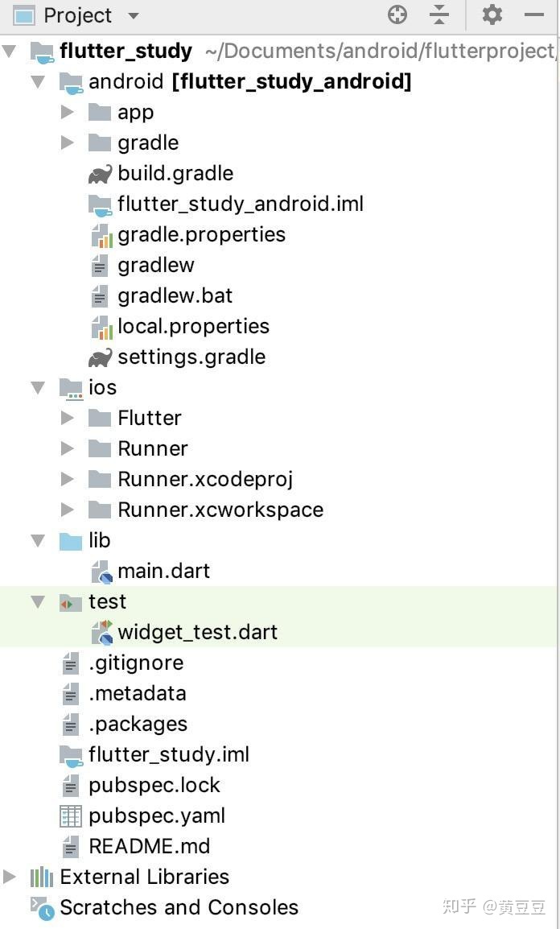The height and width of the screenshot is (929, 560).
Task: Select the .gitignore file
Action: [136, 663]
